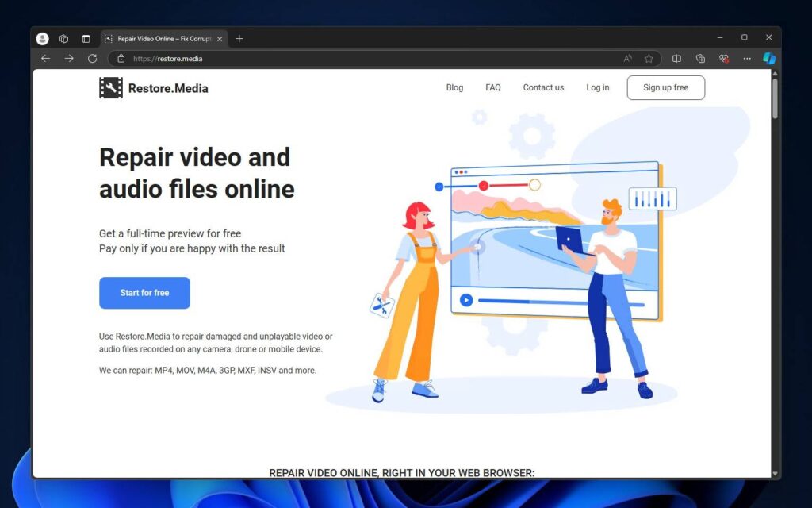Open a new browser tab
Image resolution: width=812 pixels, height=508 pixels.
[239, 37]
